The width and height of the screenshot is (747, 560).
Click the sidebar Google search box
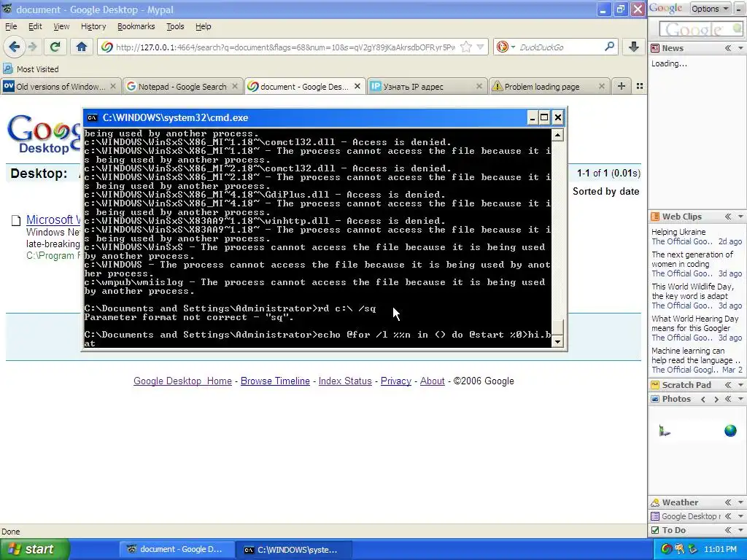[x=700, y=29]
